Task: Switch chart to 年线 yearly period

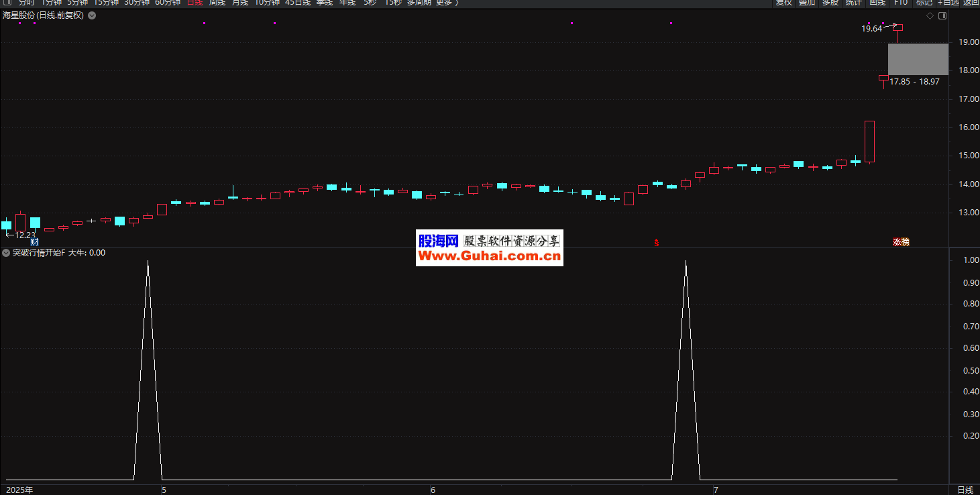Action: pos(347,3)
